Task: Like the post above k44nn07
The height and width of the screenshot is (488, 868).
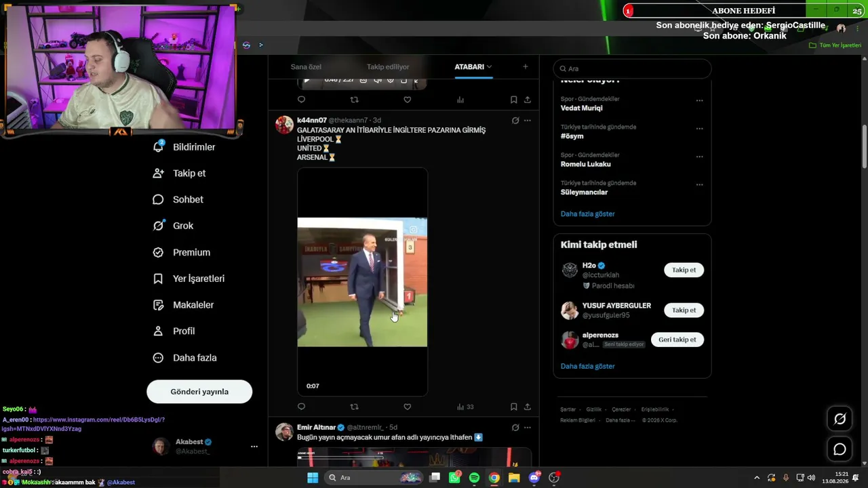Action: point(407,100)
